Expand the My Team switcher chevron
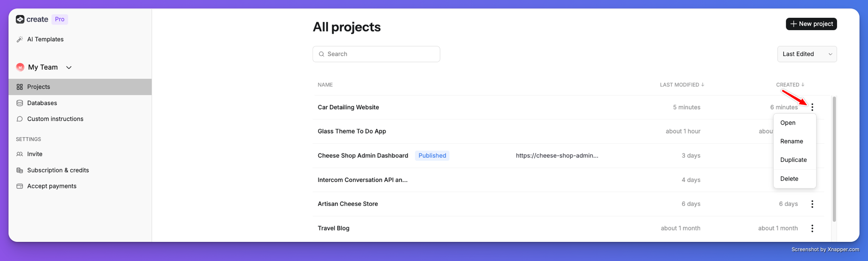 [x=69, y=67]
